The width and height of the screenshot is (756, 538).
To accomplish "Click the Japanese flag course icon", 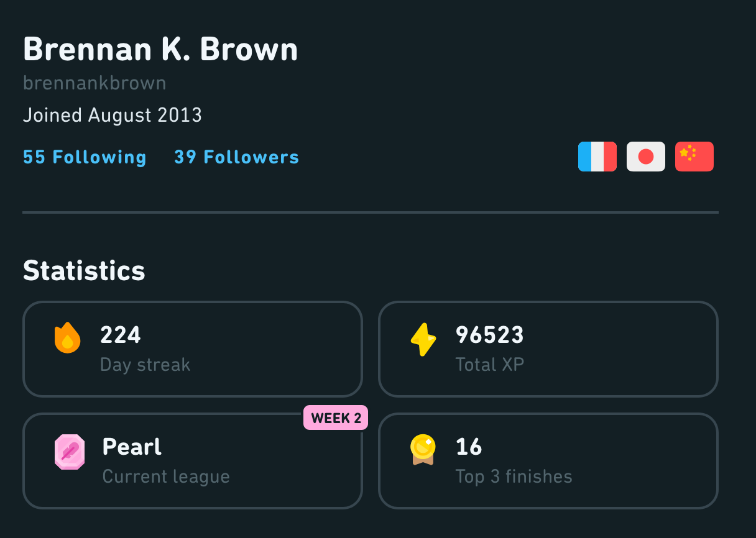I will point(645,157).
